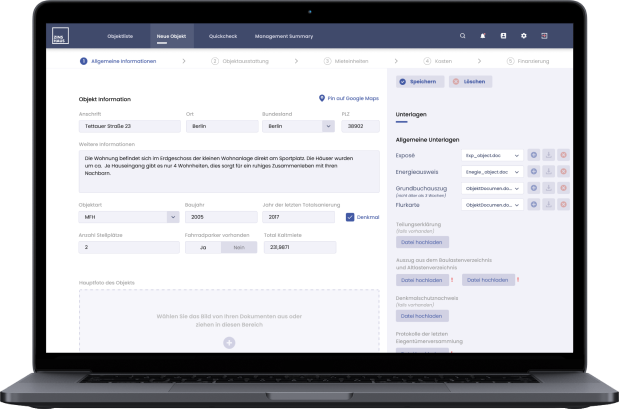Click the PLZ input field
This screenshot has width=619, height=409.
360,126
